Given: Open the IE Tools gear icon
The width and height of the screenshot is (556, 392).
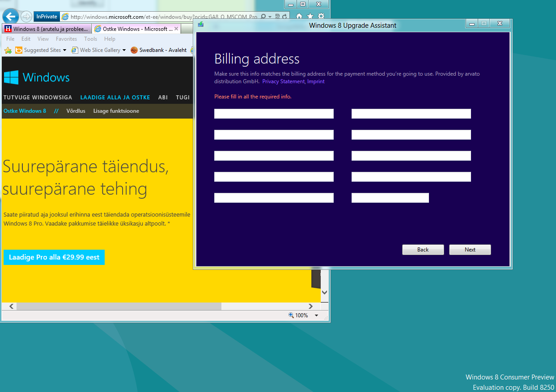Looking at the screenshot, I should point(321,17).
